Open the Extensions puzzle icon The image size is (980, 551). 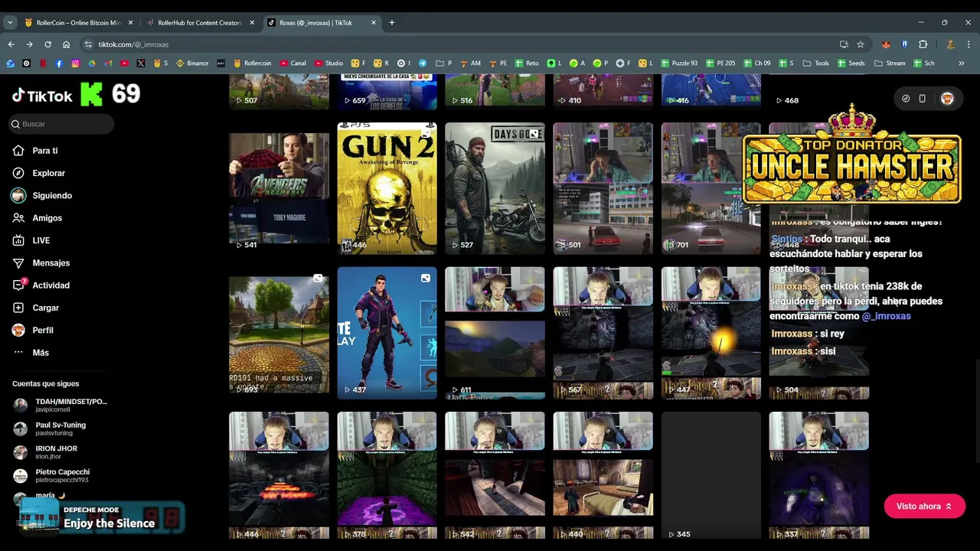pos(923,44)
